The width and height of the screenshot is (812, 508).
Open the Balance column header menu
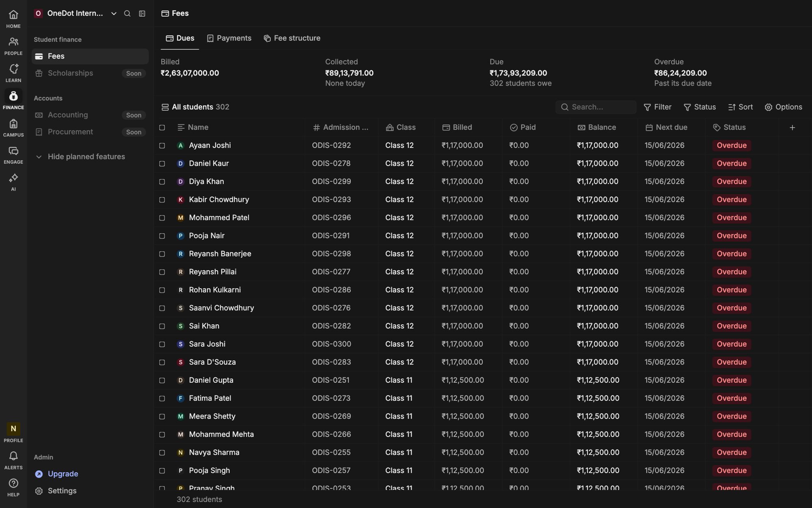pos(596,127)
